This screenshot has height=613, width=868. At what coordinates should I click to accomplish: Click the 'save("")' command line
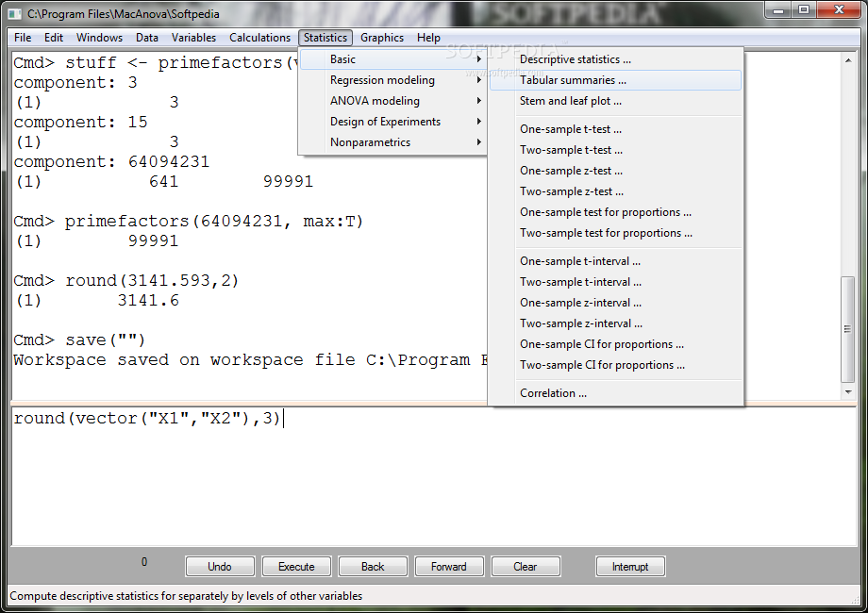(x=79, y=340)
